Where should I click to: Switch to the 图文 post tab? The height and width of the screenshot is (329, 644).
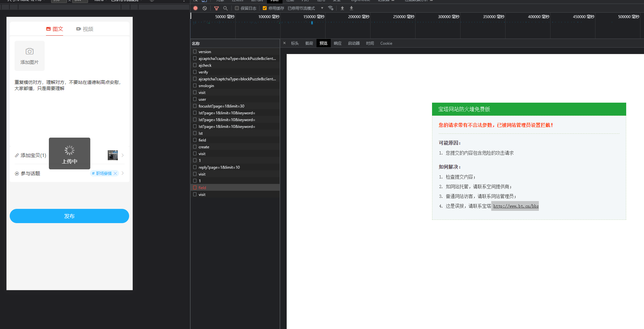point(54,29)
